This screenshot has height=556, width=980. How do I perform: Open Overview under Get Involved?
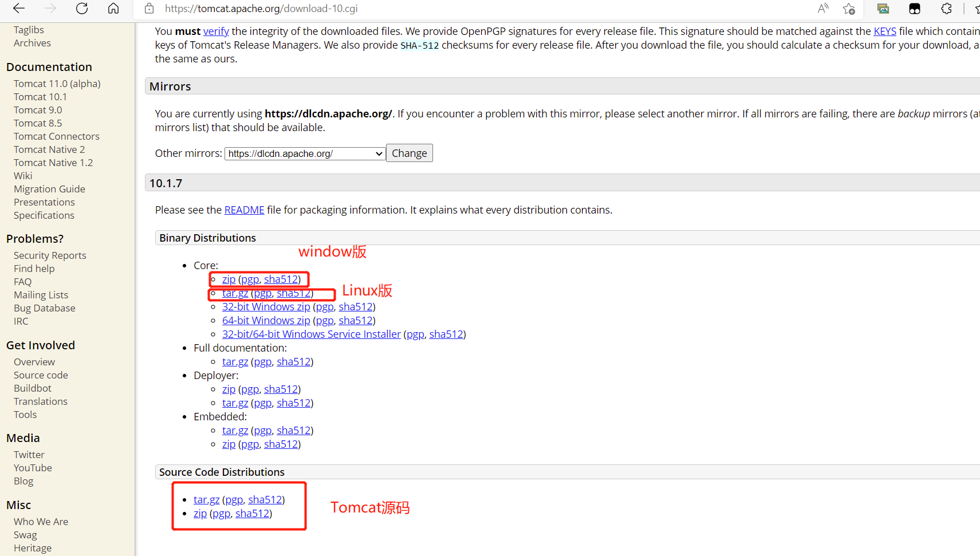[x=34, y=362]
